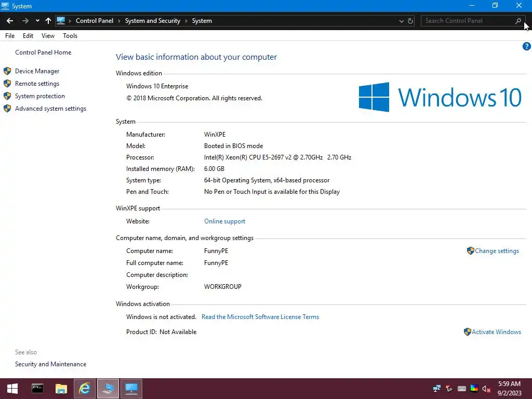Image resolution: width=532 pixels, height=399 pixels.
Task: Open the Tools menu
Action: coord(70,36)
